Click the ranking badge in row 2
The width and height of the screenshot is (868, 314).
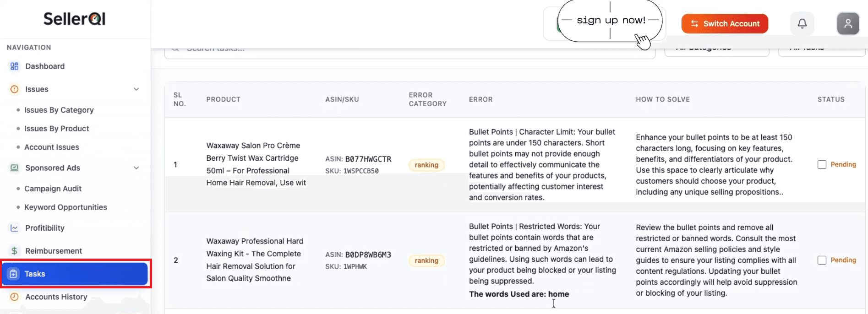point(426,260)
